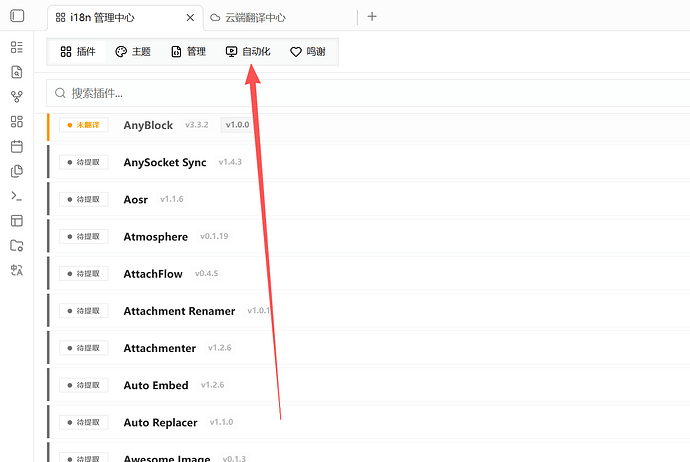This screenshot has height=462, width=690.
Task: Click the folder with gear ribbon icon
Action: (x=17, y=246)
